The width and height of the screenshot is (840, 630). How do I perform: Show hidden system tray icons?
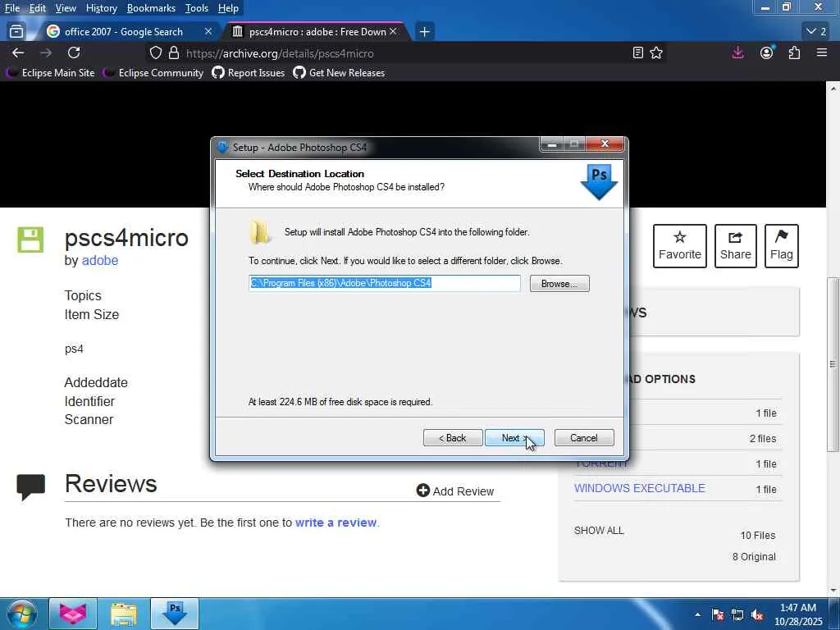pyautogui.click(x=697, y=614)
